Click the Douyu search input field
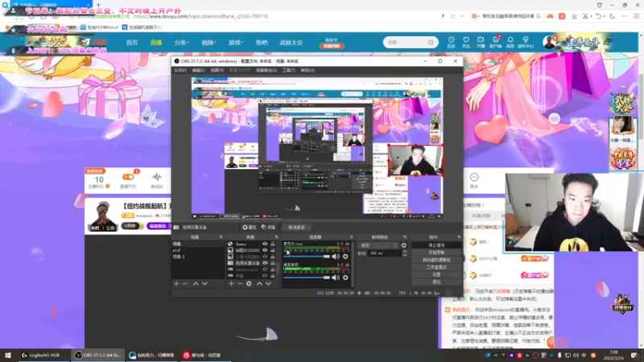Image resolution: width=644 pixels, height=362 pixels. coord(407,43)
